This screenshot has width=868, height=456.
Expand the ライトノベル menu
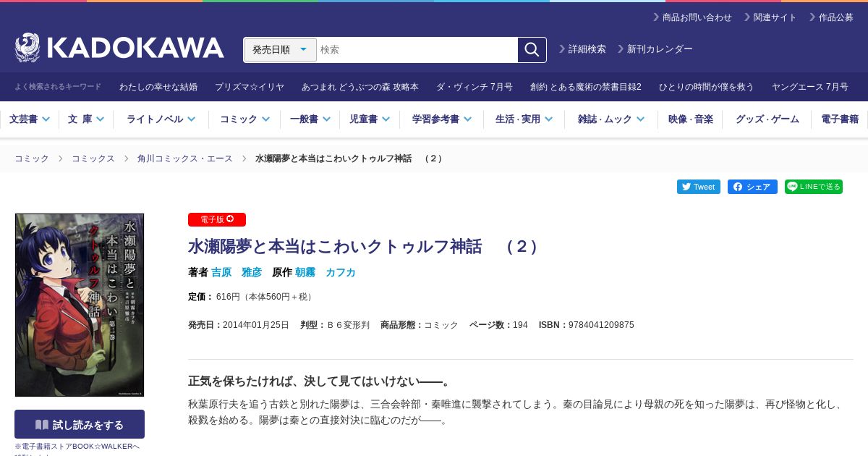[161, 119]
